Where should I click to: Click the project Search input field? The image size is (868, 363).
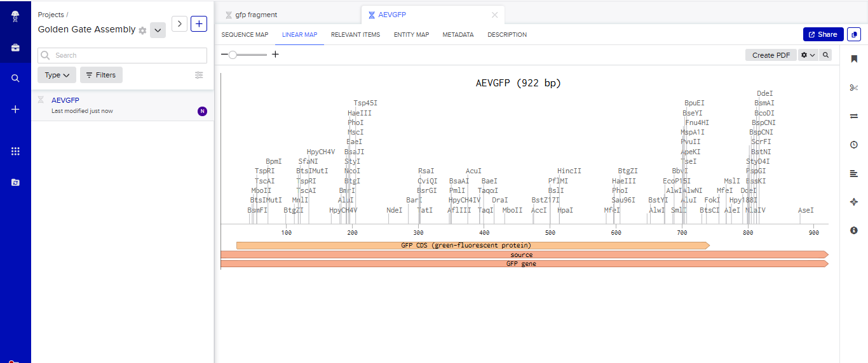pyautogui.click(x=123, y=55)
